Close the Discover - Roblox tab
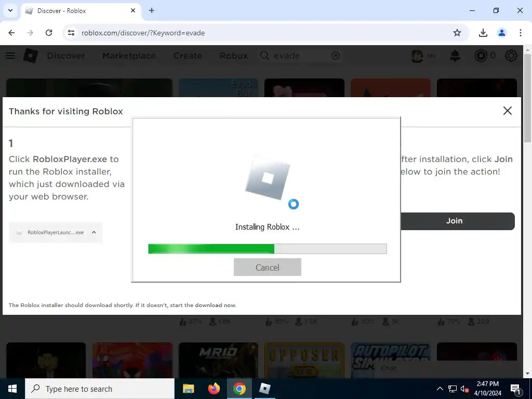Screen dimensions: 532x399 click(x=133, y=10)
